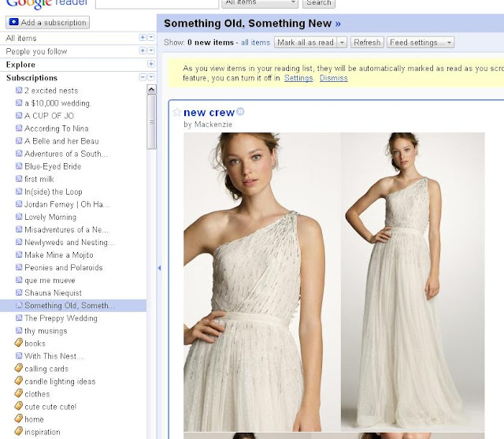
Task: Expand People you follow with plus icon
Action: tap(143, 50)
